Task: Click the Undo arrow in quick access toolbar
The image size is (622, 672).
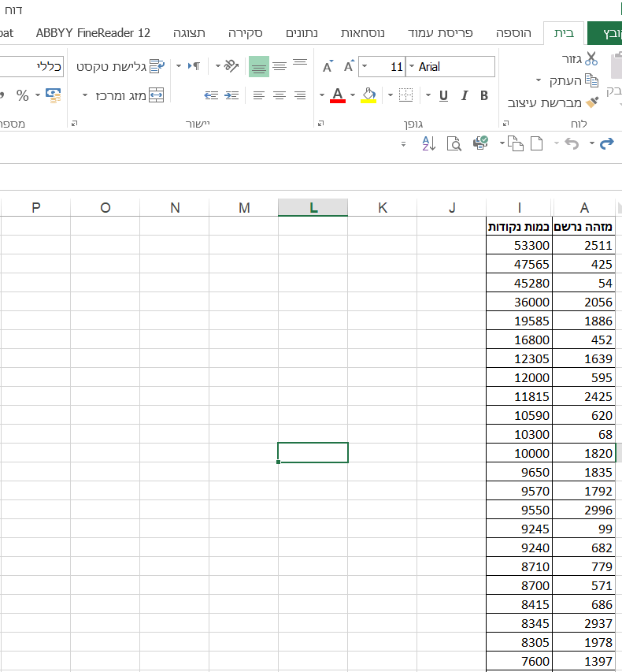Action: (x=572, y=143)
